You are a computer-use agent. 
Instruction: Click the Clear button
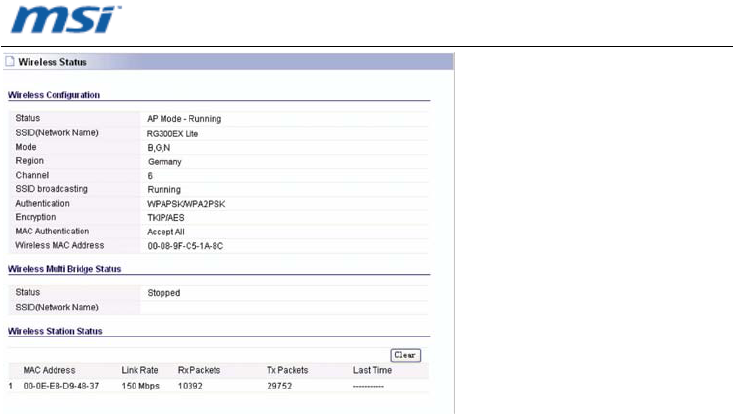click(405, 355)
